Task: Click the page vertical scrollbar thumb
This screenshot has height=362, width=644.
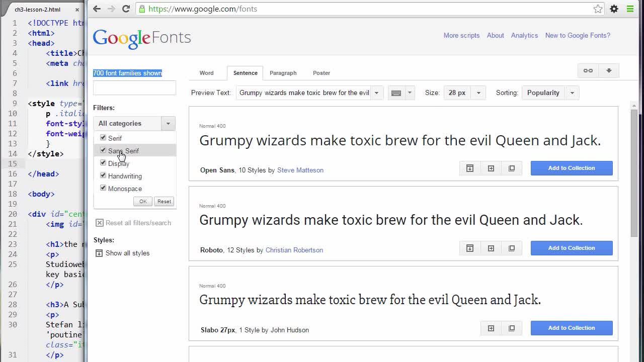Action: (634, 173)
